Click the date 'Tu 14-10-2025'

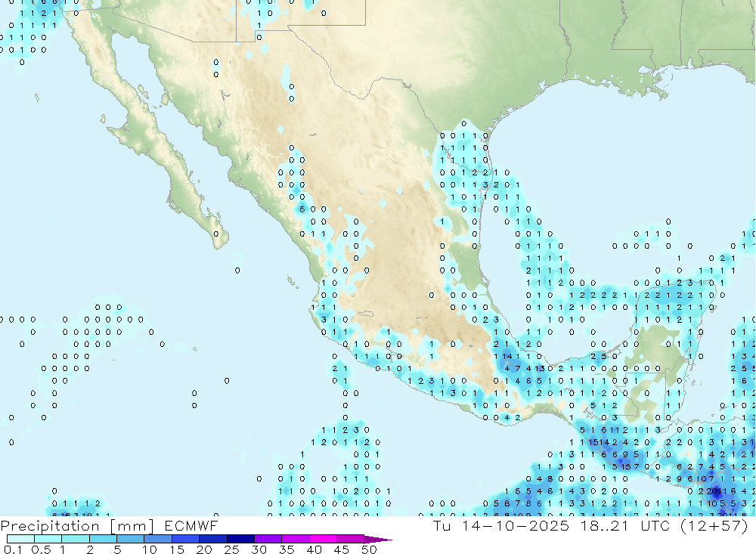tap(501, 525)
